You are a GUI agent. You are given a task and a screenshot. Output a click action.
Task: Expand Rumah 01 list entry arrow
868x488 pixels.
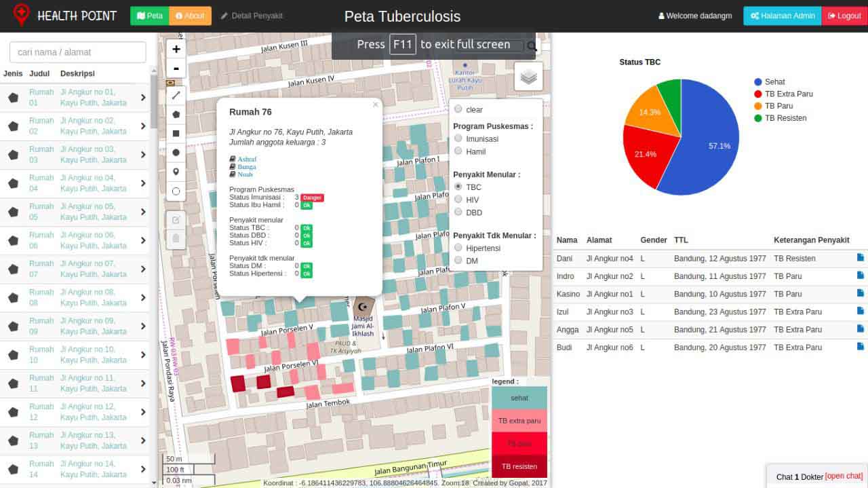[x=143, y=98]
